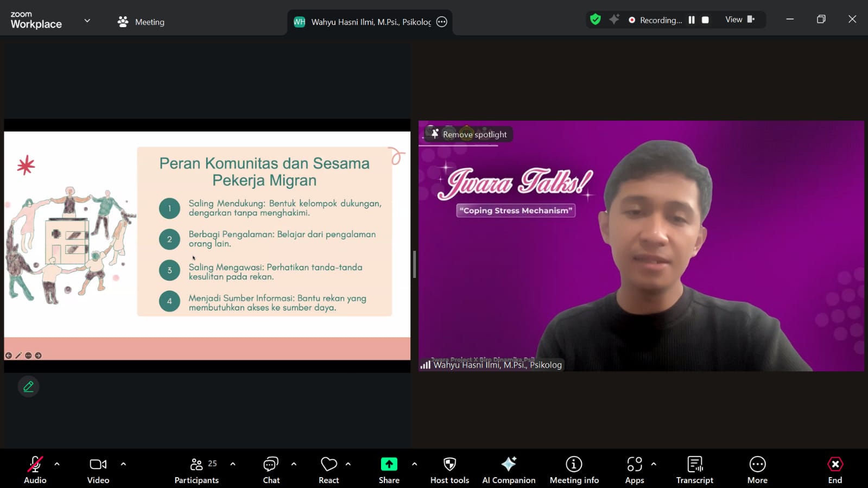Open the View layout menu
The height and width of the screenshot is (488, 868).
coord(739,20)
